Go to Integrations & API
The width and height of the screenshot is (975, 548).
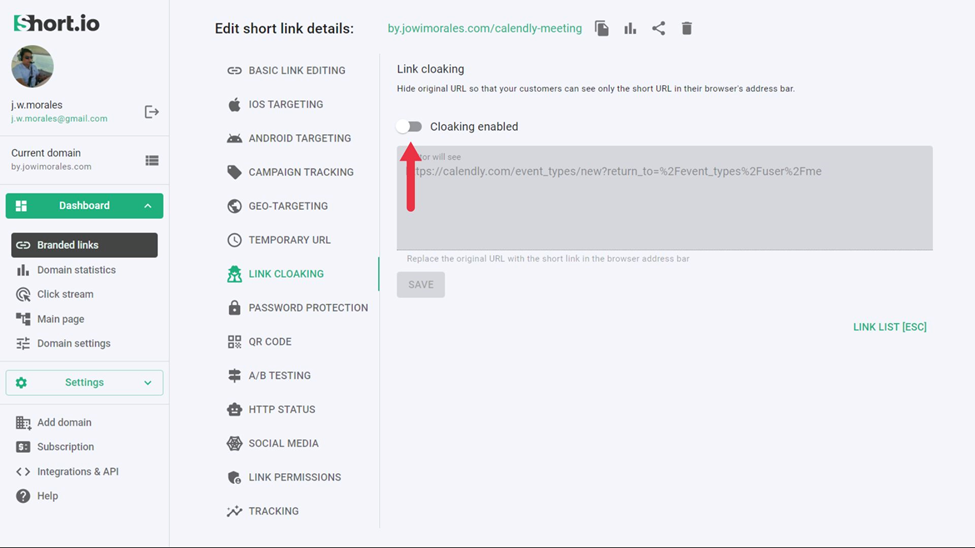pyautogui.click(x=67, y=471)
